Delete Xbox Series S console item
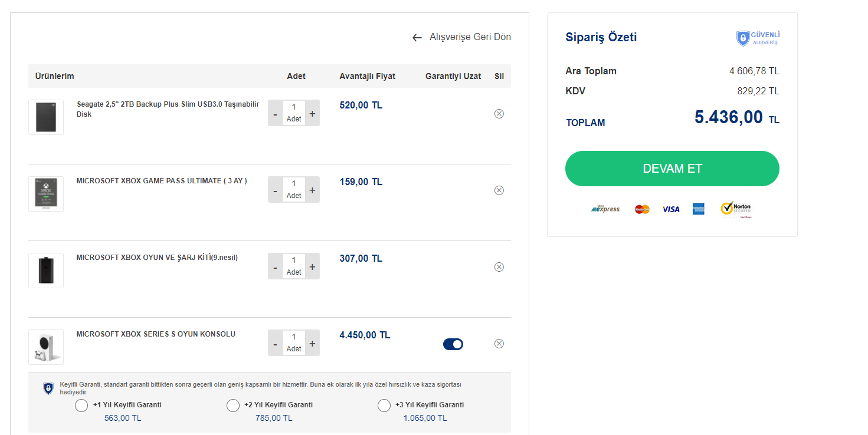Image resolution: width=868 pixels, height=435 pixels. (499, 344)
